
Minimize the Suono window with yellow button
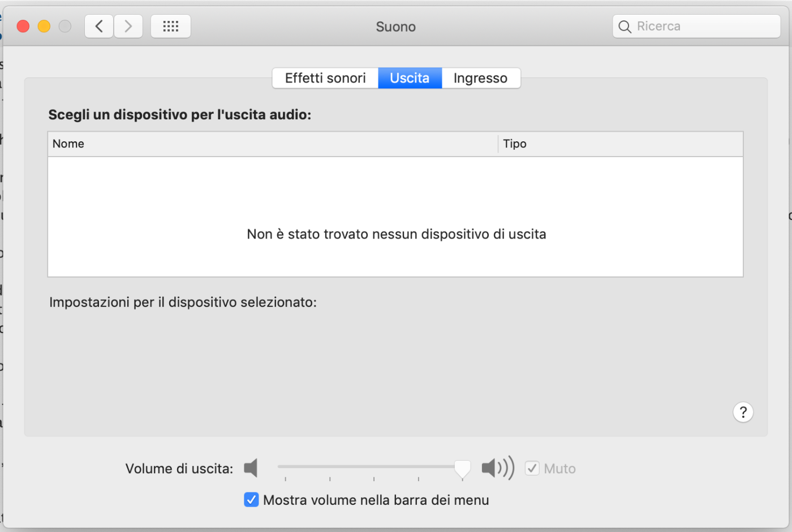point(44,27)
